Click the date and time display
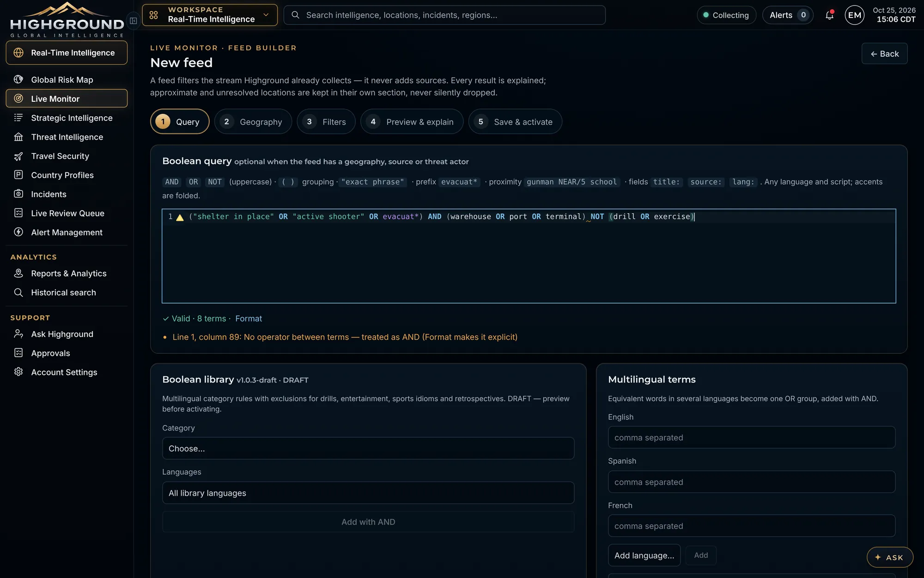Screen dimensions: 924x578 pyautogui.click(x=894, y=15)
